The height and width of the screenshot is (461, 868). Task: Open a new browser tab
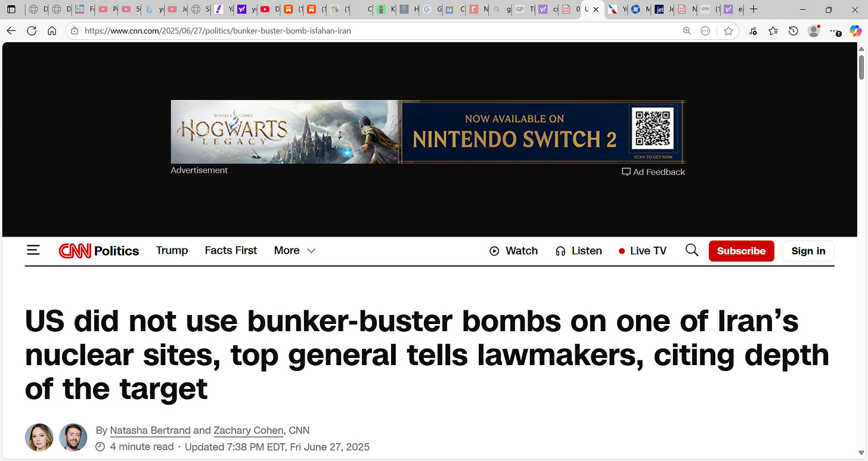coord(754,10)
